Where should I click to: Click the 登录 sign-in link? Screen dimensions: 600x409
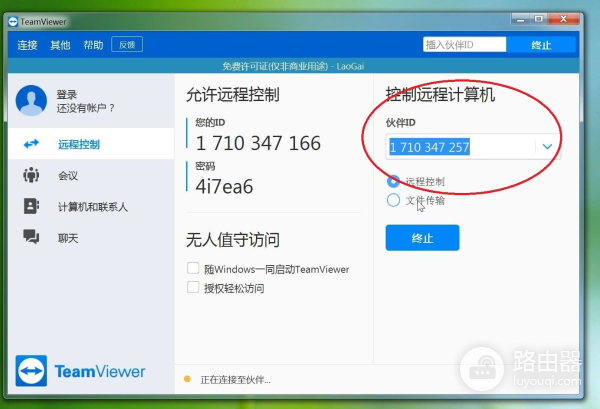(67, 95)
